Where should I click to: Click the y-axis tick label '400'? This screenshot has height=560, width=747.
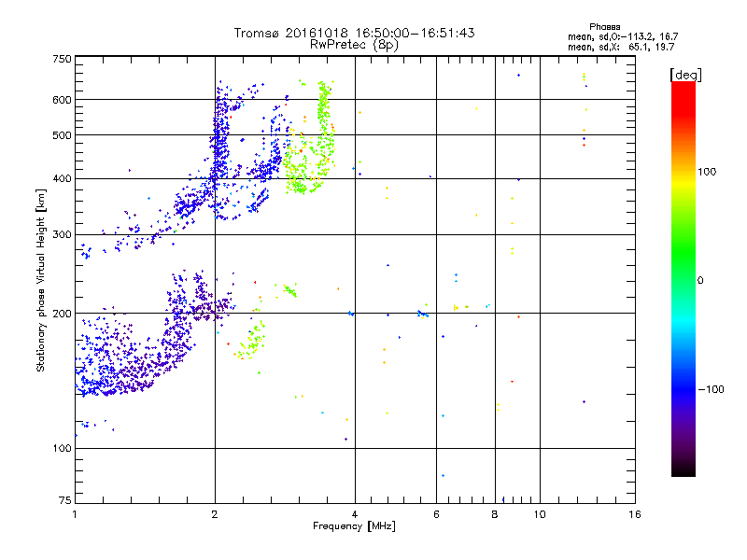(63, 178)
